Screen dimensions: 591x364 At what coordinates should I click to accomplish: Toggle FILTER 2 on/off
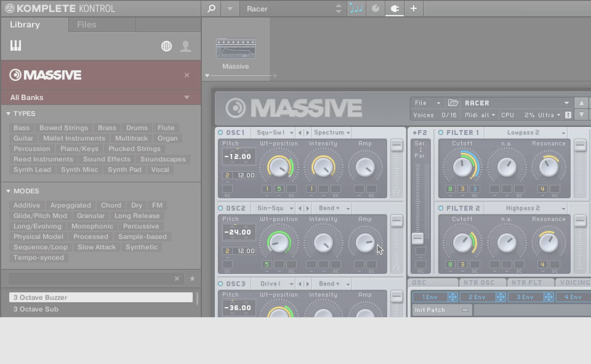coord(441,208)
